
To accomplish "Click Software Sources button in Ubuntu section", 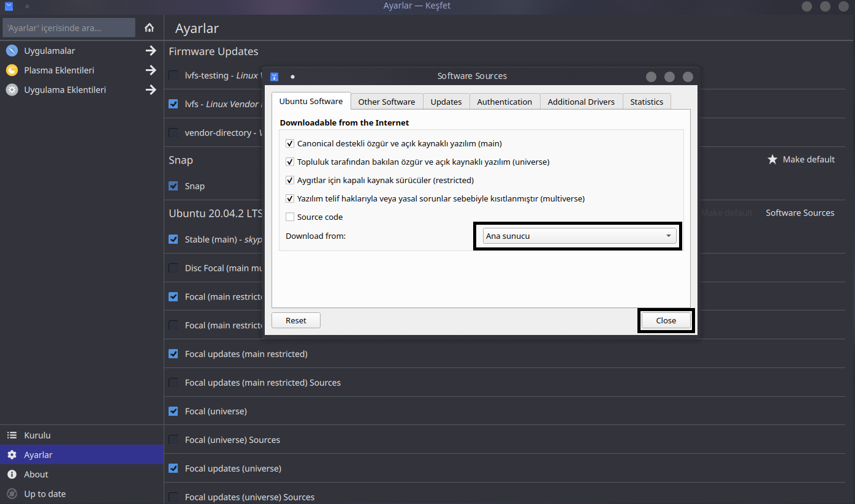I will 800,213.
